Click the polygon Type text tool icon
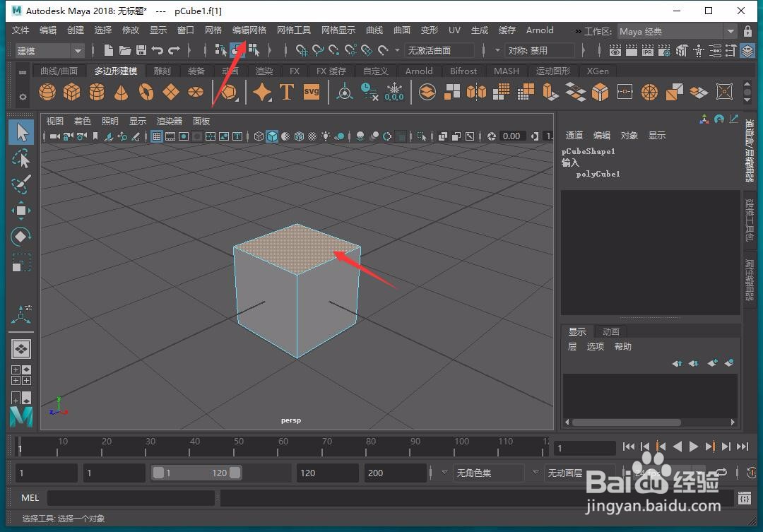This screenshot has width=763, height=532. tap(287, 92)
